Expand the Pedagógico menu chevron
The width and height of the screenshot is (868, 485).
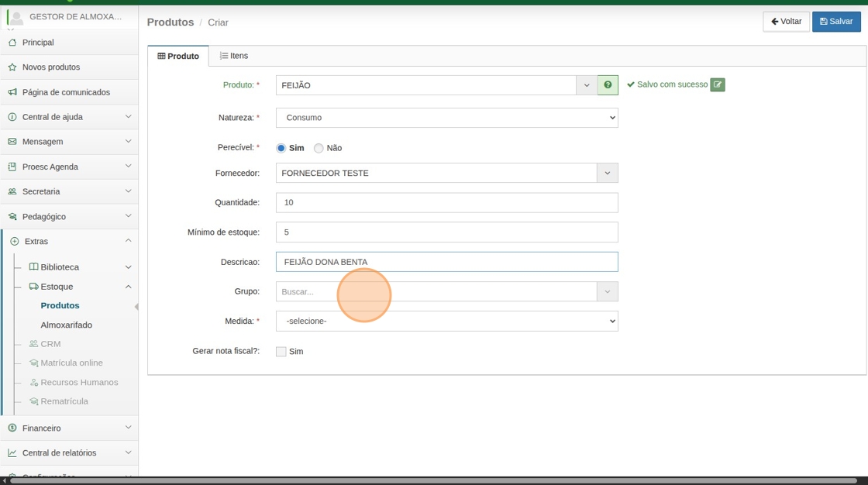(129, 216)
